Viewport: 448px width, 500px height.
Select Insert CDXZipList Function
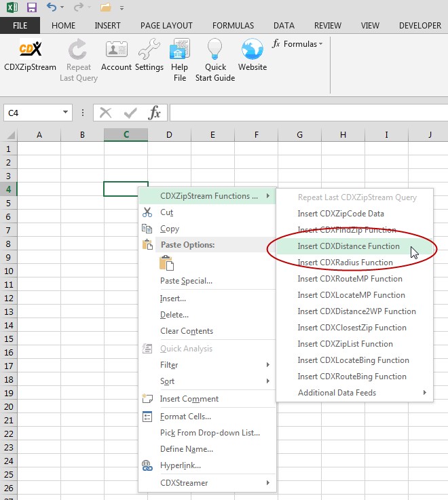click(355, 343)
